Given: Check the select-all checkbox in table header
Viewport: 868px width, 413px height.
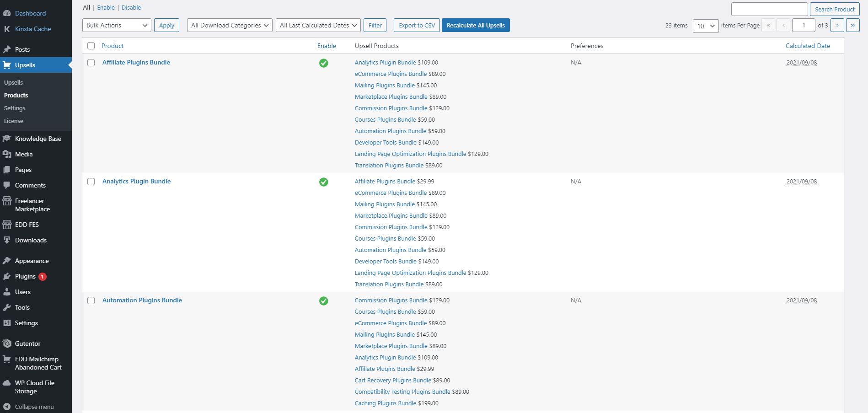Looking at the screenshot, I should pos(91,46).
